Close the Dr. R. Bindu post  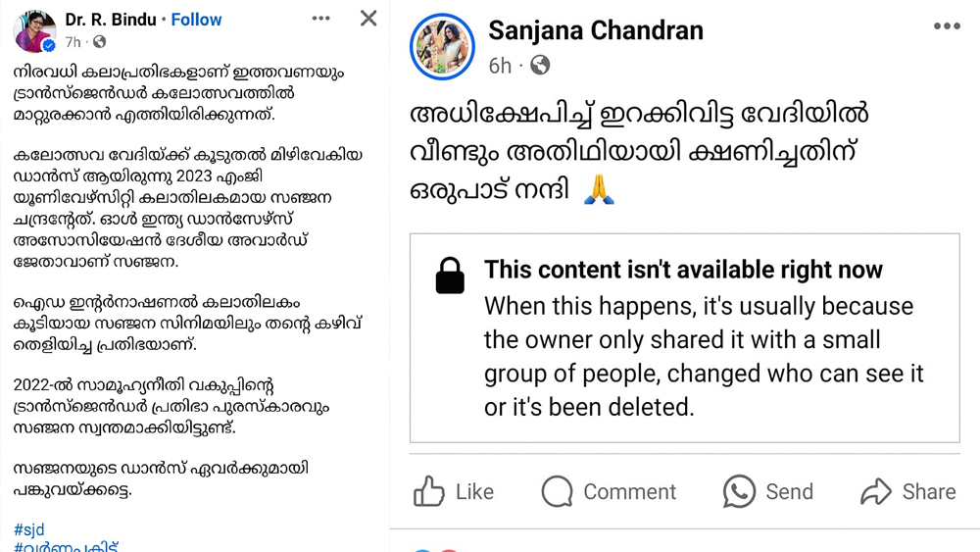coord(368,19)
